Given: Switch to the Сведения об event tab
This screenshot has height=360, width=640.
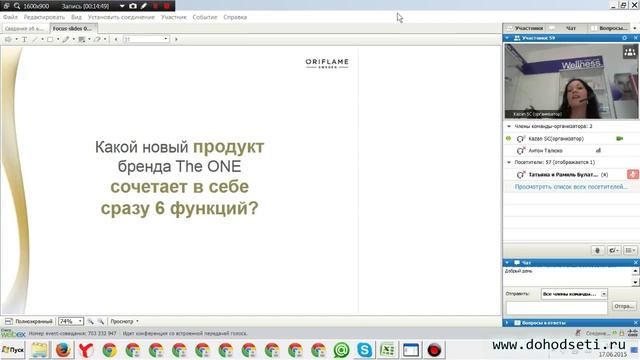Looking at the screenshot, I should (25, 29).
